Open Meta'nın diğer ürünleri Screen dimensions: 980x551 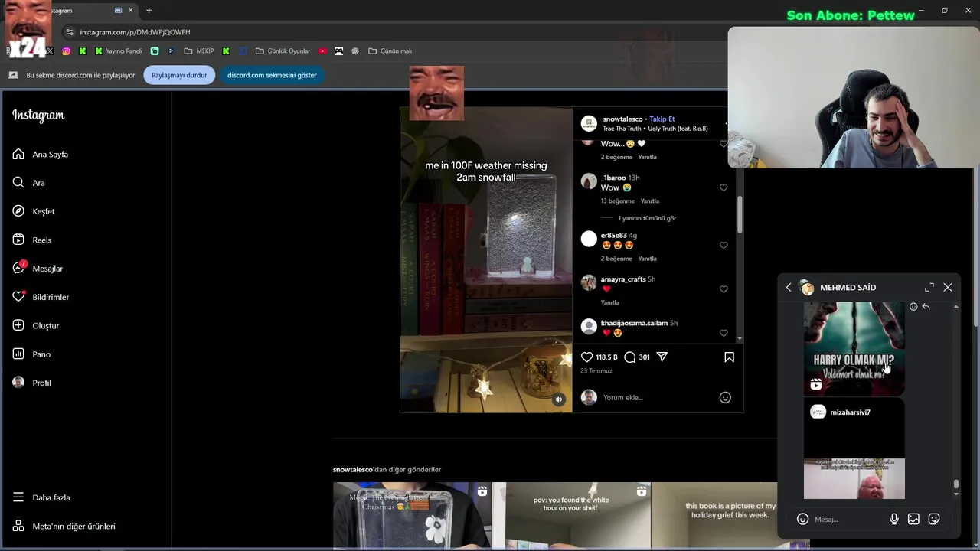(64, 527)
